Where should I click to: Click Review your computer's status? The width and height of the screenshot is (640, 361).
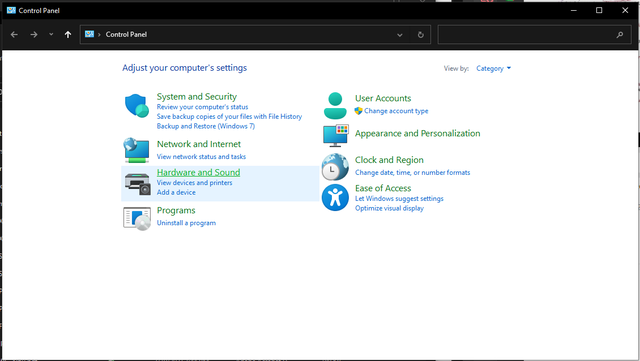202,107
